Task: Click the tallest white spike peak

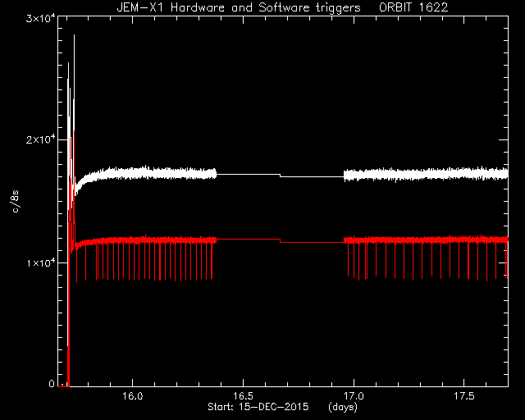Action: tap(74, 35)
